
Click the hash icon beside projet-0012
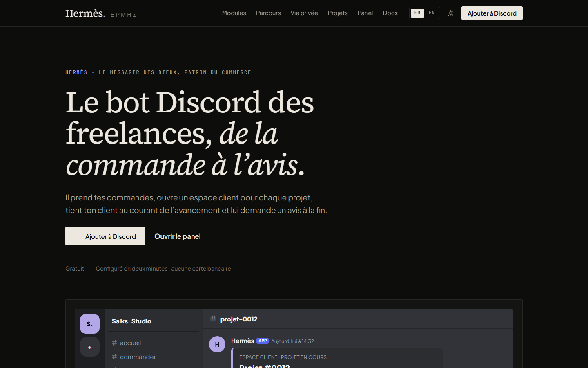[213, 319]
